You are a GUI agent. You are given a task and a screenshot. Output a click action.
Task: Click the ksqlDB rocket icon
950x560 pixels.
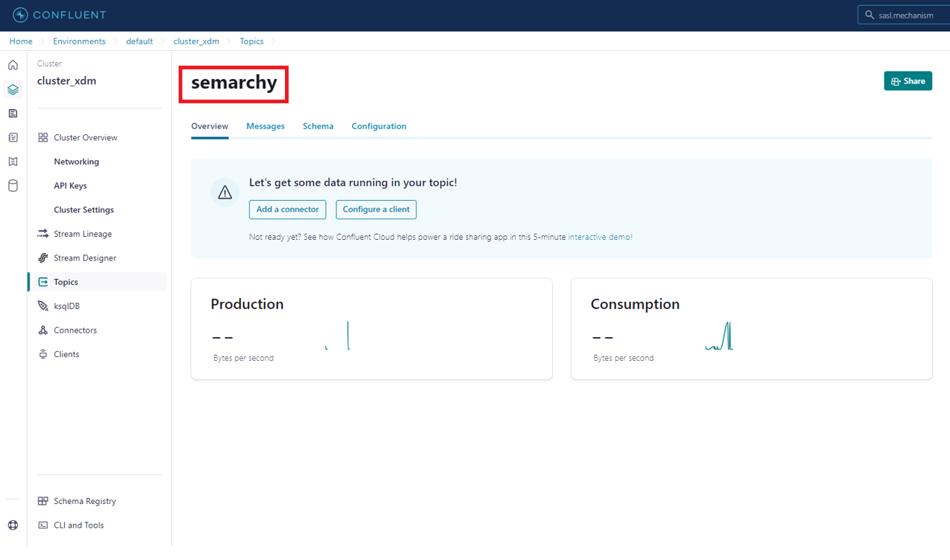coord(43,306)
